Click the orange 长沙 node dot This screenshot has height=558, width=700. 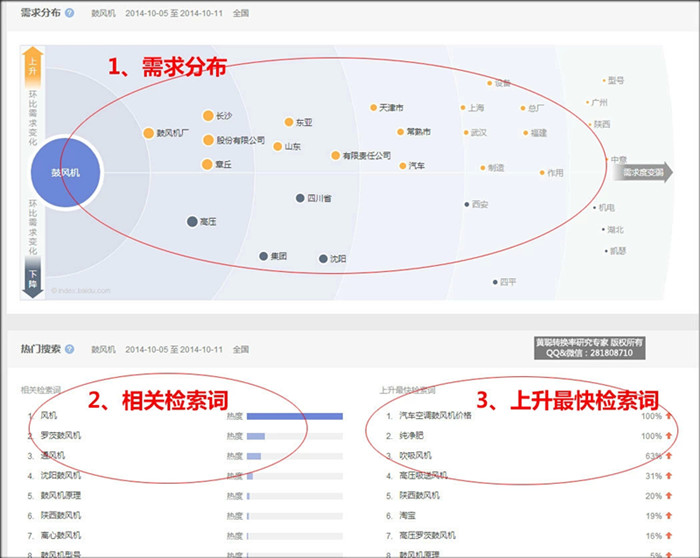(208, 116)
